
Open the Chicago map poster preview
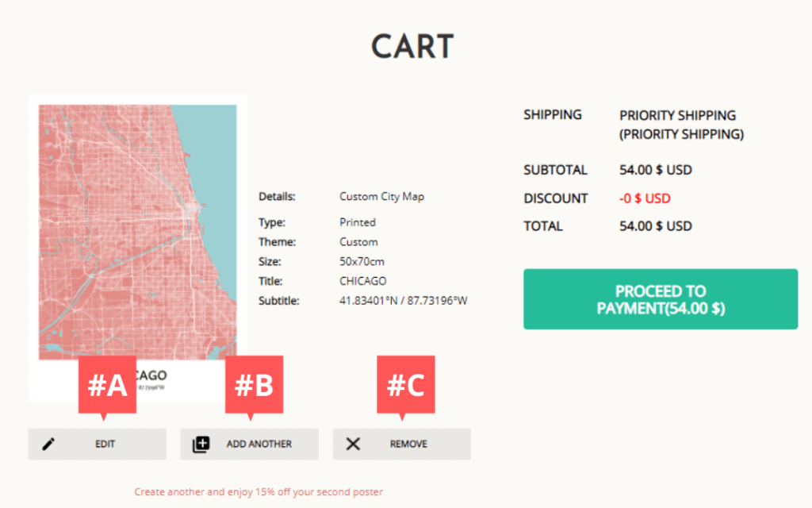(137, 238)
